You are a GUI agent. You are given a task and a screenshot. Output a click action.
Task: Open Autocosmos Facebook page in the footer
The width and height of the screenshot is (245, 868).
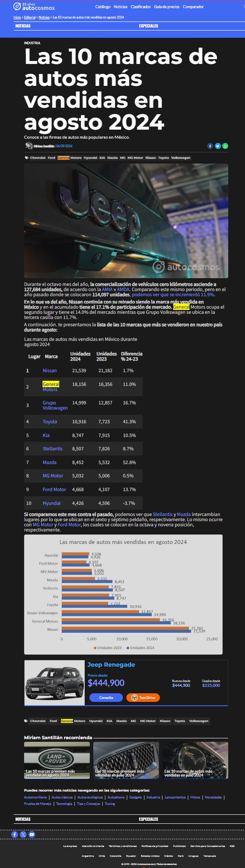coord(15,835)
